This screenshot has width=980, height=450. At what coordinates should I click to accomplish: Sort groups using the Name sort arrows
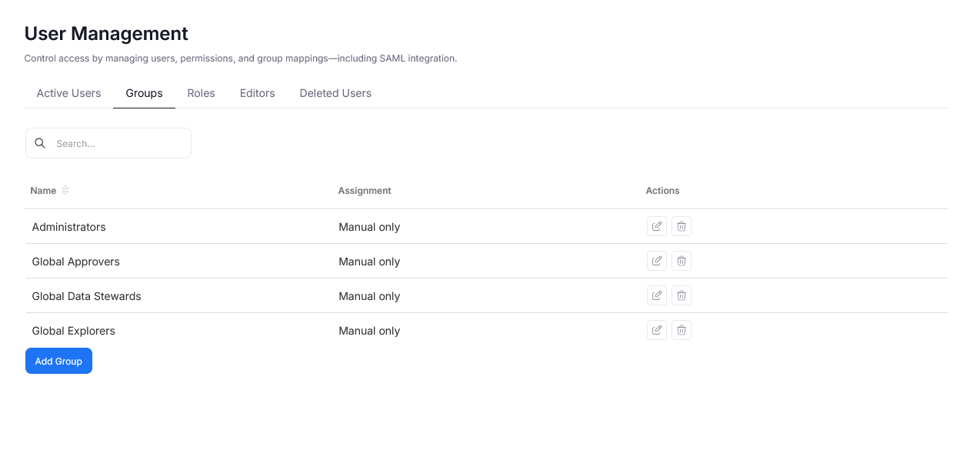pos(65,190)
